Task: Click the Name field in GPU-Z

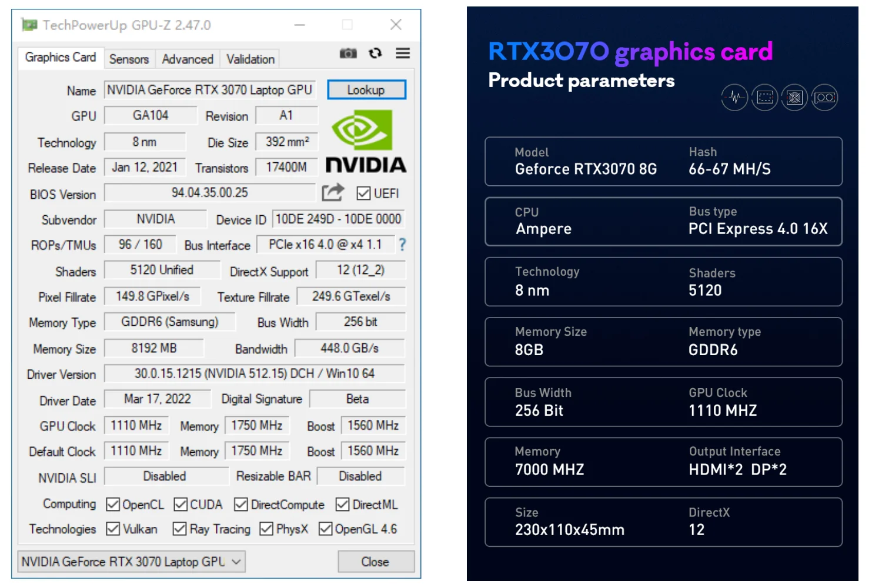Action: pyautogui.click(x=210, y=90)
